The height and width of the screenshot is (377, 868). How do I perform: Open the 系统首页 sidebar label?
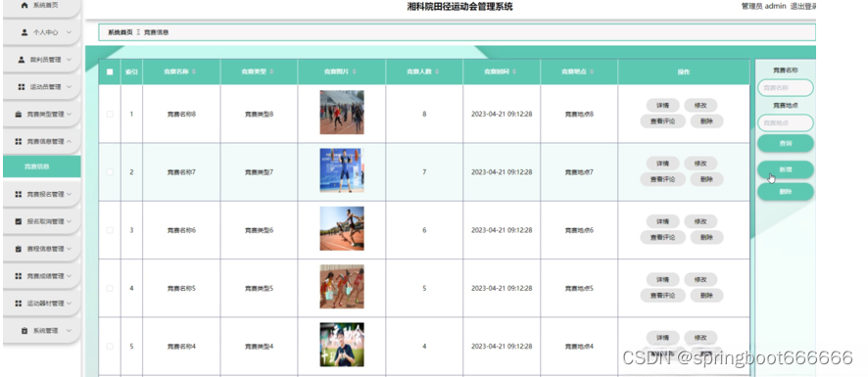click(x=45, y=5)
